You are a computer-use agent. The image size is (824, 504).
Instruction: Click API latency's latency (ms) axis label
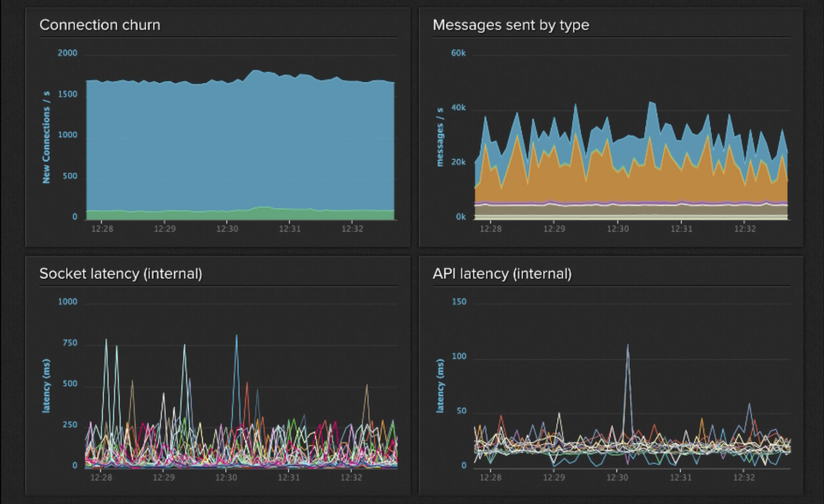click(x=440, y=386)
